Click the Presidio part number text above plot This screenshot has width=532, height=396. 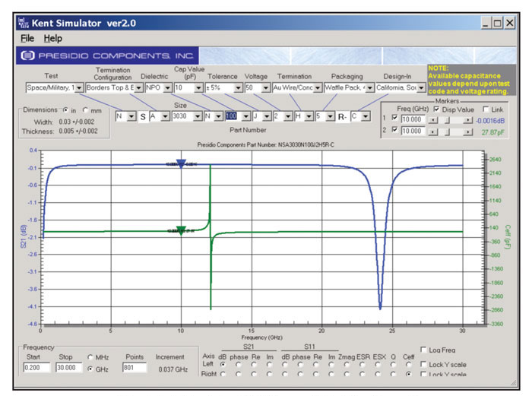tap(266, 145)
